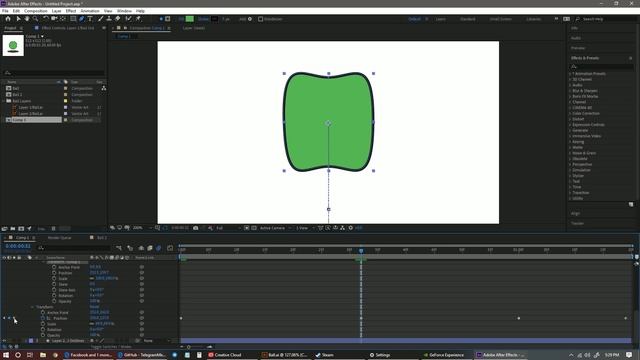
Task: Select the Roto Brush tool
Action: click(128, 19)
